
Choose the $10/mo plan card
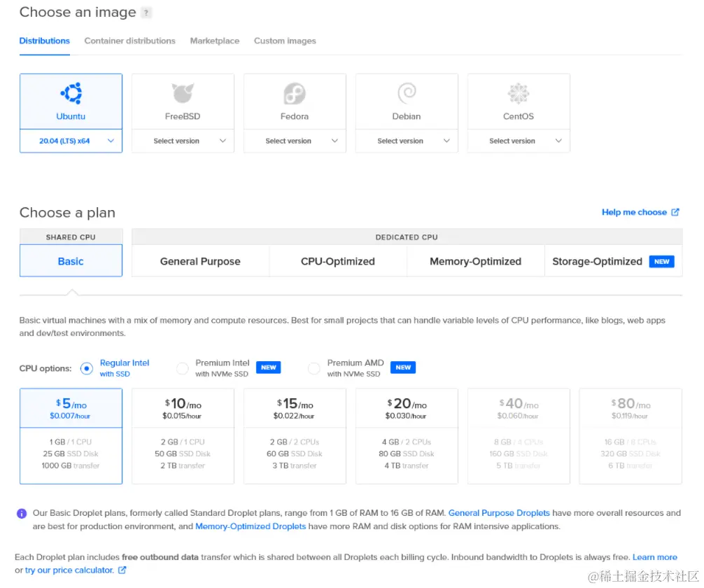tap(183, 436)
